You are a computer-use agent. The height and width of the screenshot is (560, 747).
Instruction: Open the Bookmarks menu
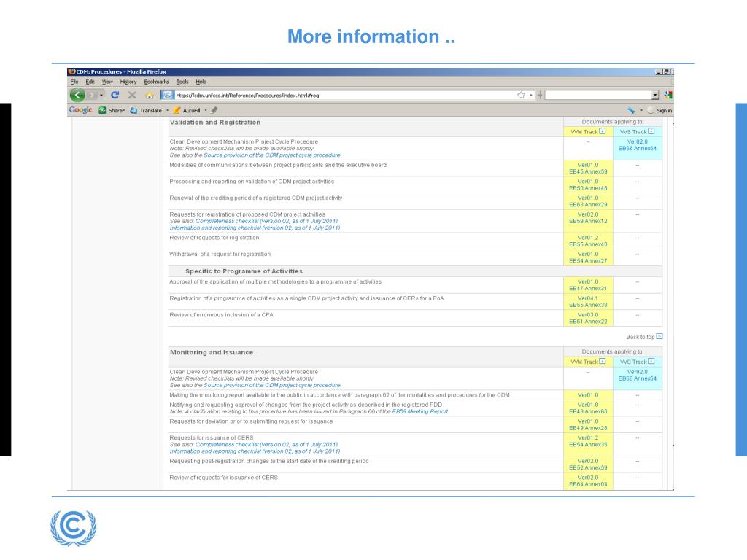click(156, 82)
